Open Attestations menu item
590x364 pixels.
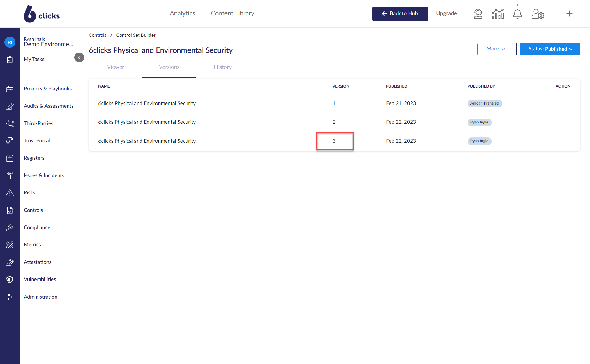(x=37, y=262)
